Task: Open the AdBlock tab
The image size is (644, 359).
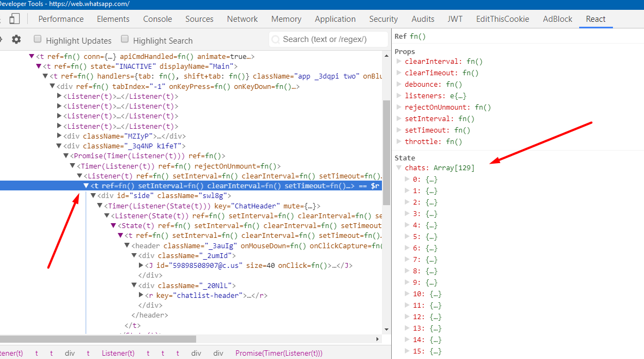Action: click(557, 19)
